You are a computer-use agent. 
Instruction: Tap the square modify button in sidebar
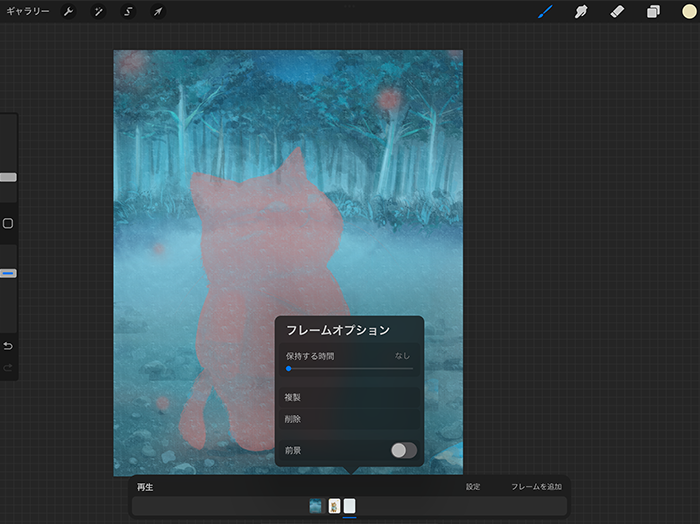pyautogui.click(x=8, y=223)
